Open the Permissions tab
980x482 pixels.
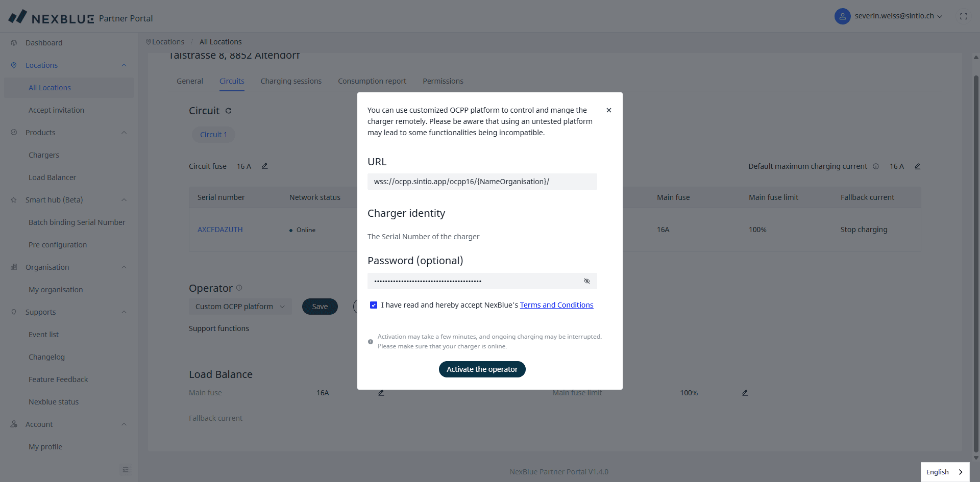point(443,81)
